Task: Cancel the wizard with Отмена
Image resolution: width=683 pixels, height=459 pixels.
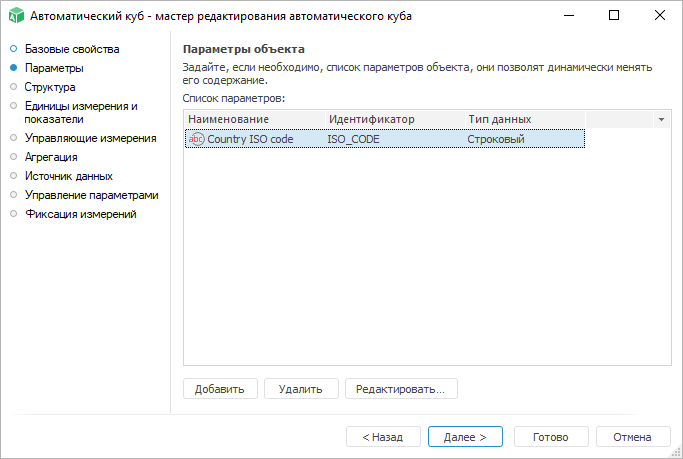Action: 633,437
